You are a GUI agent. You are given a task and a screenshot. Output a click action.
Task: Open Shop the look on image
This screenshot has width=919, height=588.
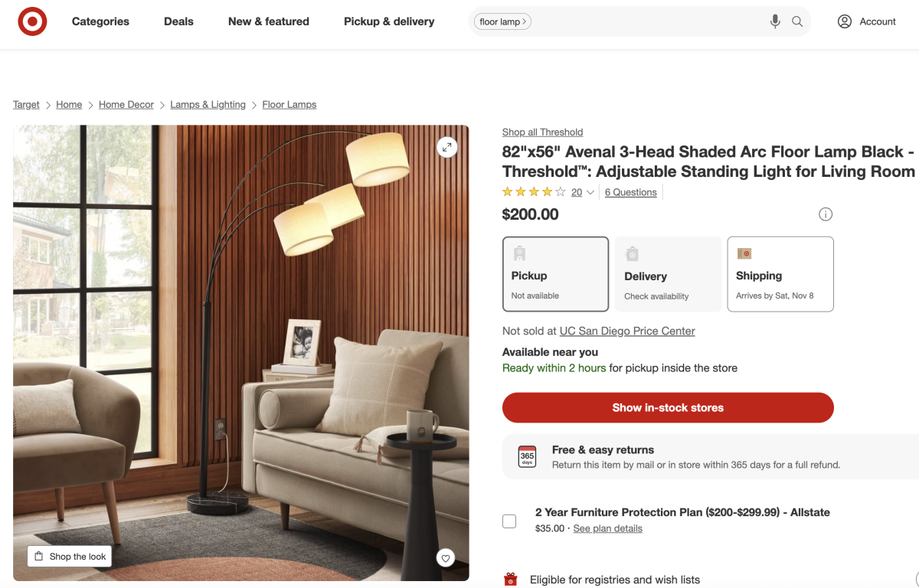(x=70, y=557)
